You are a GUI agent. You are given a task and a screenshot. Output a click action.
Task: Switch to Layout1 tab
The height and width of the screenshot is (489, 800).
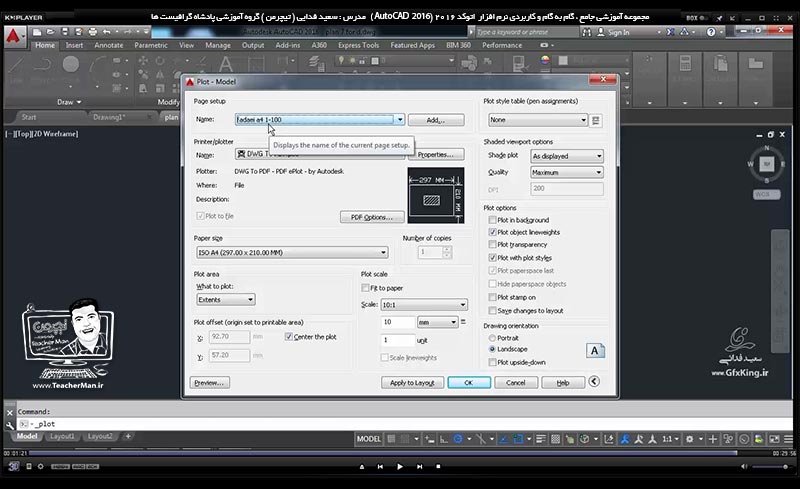point(62,436)
